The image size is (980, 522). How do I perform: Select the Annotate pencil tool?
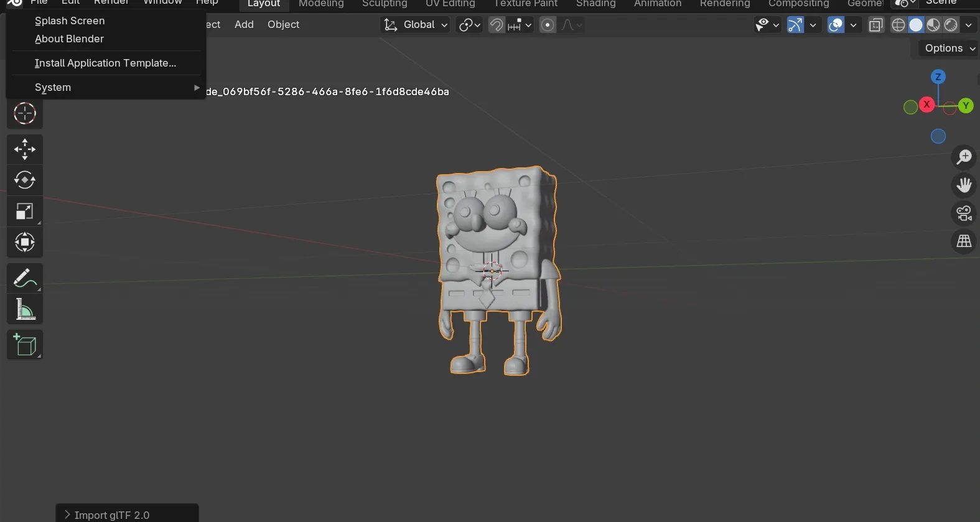point(25,278)
